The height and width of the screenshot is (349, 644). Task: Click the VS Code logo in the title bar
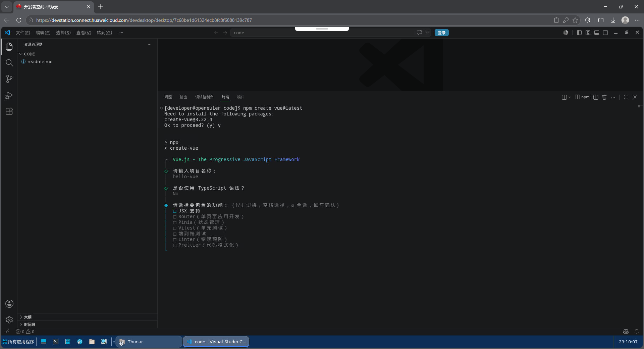(x=7, y=33)
